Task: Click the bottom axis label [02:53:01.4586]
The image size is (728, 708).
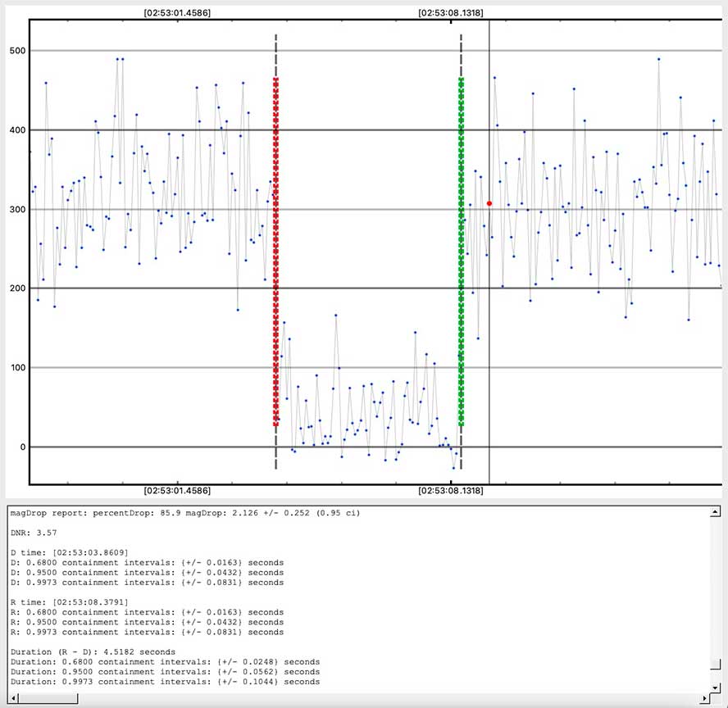Action: (177, 490)
